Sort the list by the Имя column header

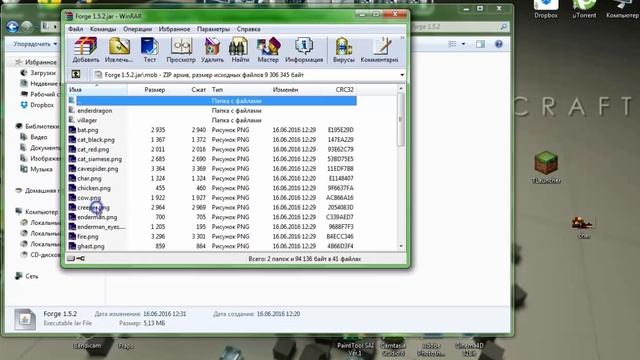click(97, 89)
